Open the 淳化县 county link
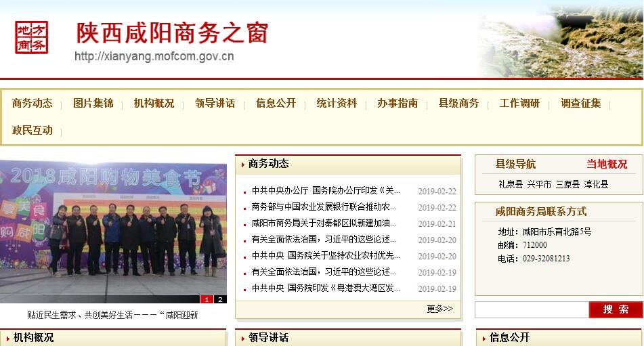 [x=596, y=184]
